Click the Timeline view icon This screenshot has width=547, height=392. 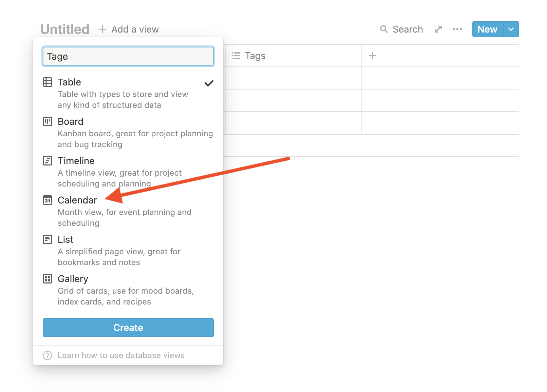point(48,161)
